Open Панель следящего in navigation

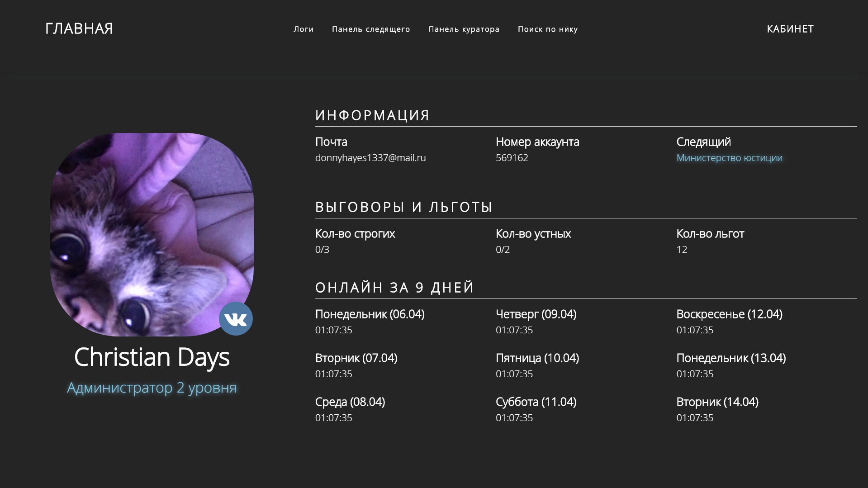pos(371,29)
